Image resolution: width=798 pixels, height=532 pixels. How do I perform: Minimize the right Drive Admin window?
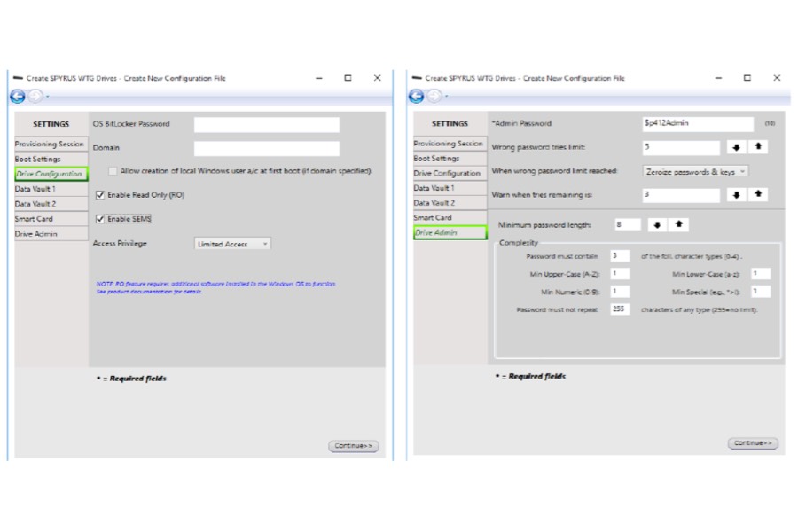pos(718,78)
